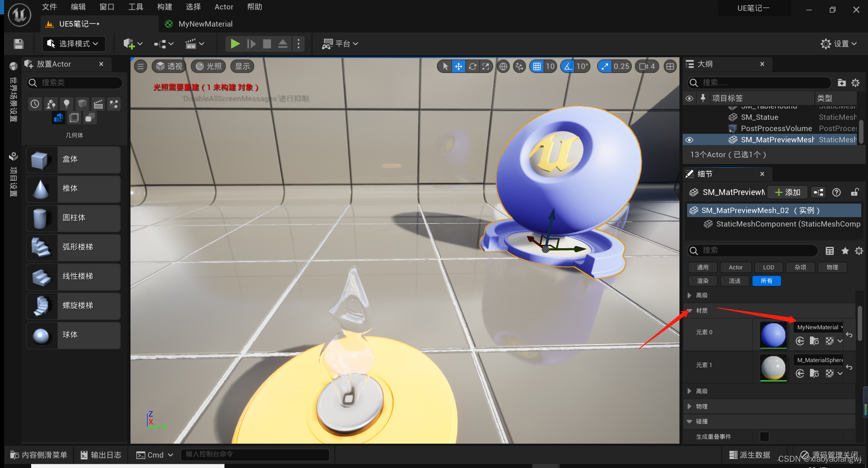Viewport: 868px width, 468px height.
Task: Open the 光照 lit view mode menu
Action: (x=209, y=66)
